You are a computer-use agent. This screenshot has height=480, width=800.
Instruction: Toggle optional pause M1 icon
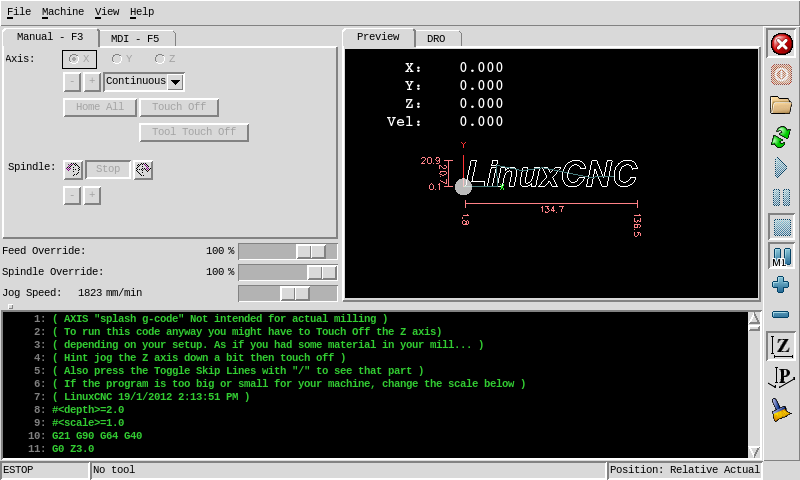click(x=781, y=257)
